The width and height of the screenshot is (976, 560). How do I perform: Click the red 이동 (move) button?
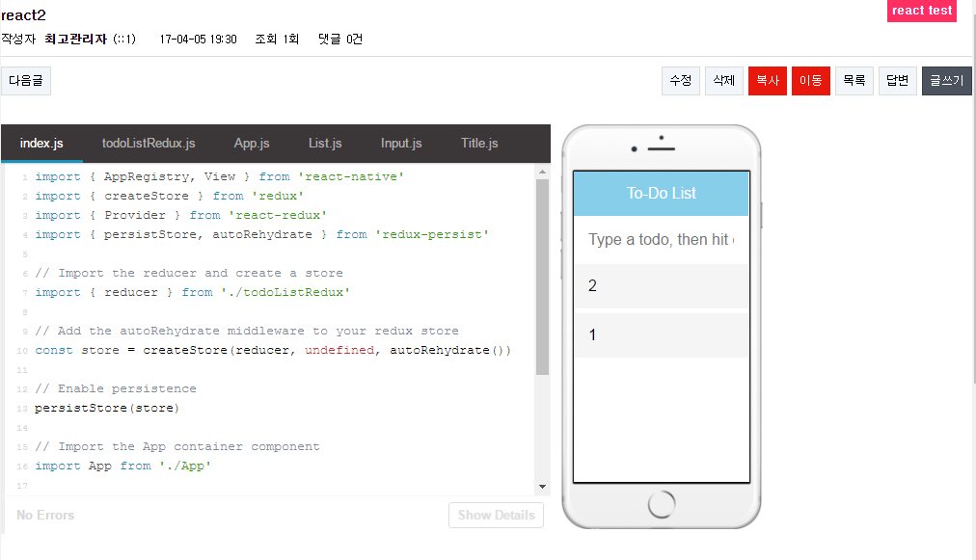pyautogui.click(x=811, y=81)
